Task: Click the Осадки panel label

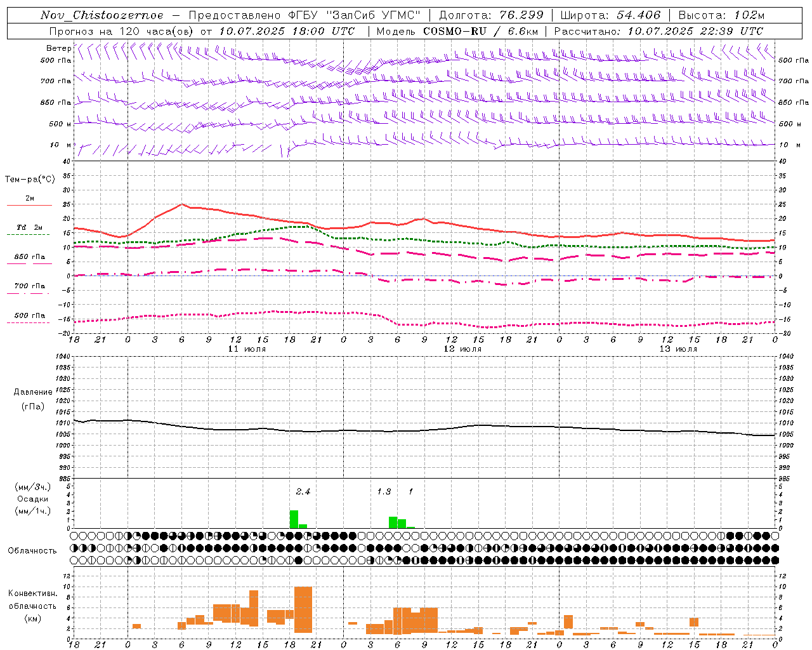Action: pos(32,499)
